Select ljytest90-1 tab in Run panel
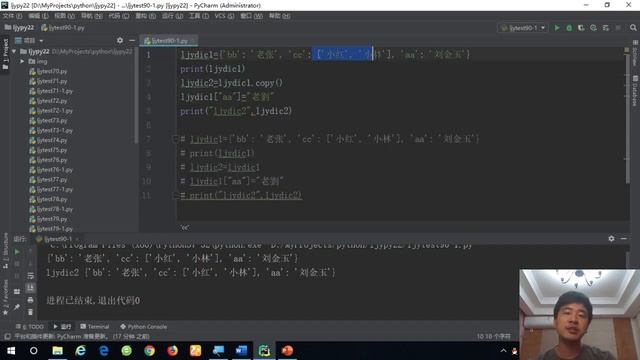 pos(58,239)
